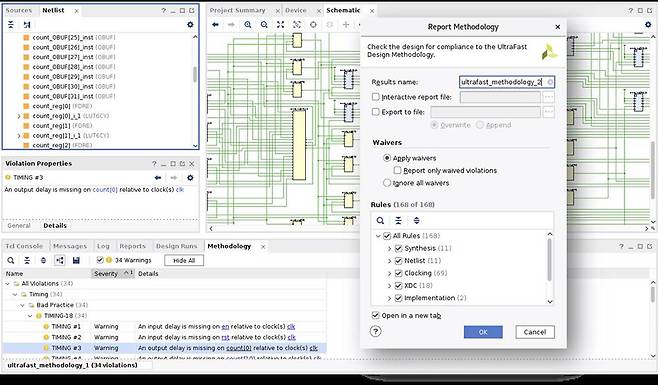This screenshot has width=658, height=385.
Task: Switch to Messages tab
Action: pos(70,246)
